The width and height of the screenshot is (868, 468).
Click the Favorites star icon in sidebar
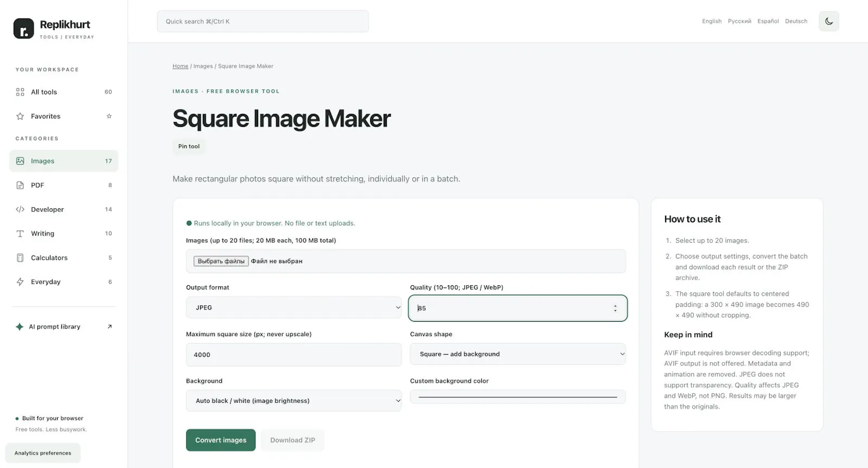(20, 116)
